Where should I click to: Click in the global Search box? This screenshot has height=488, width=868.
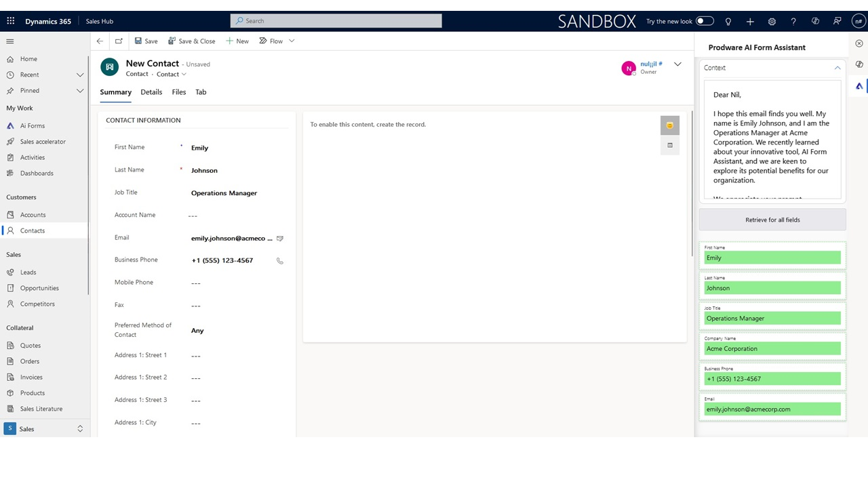tap(336, 21)
